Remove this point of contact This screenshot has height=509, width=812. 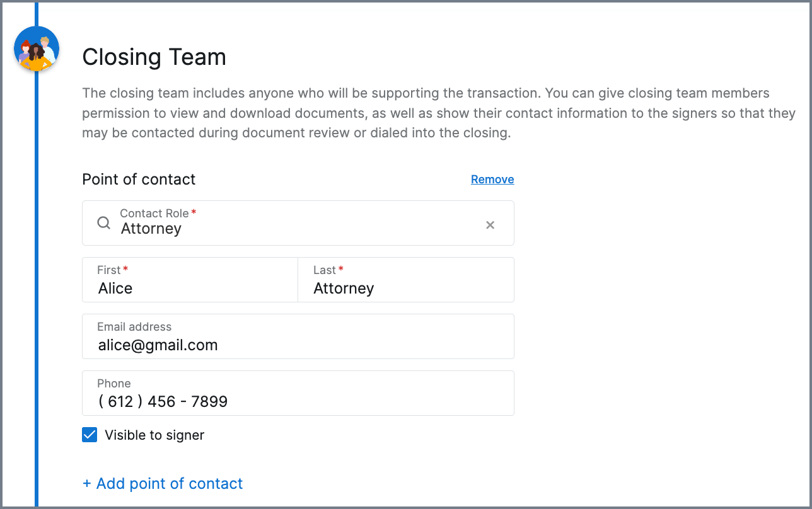(492, 180)
